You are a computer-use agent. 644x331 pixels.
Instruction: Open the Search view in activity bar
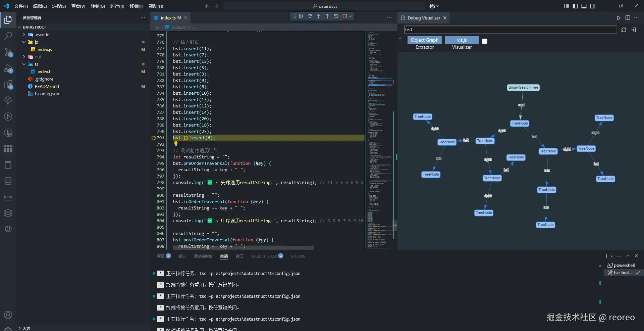8,36
